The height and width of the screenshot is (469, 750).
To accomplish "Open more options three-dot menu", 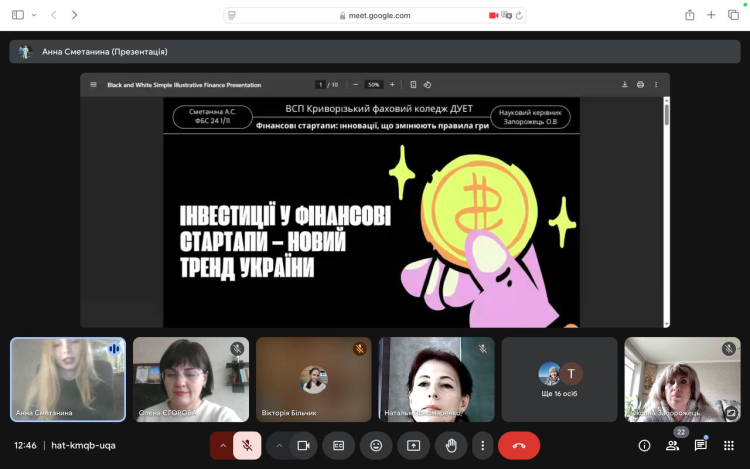I will 483,445.
